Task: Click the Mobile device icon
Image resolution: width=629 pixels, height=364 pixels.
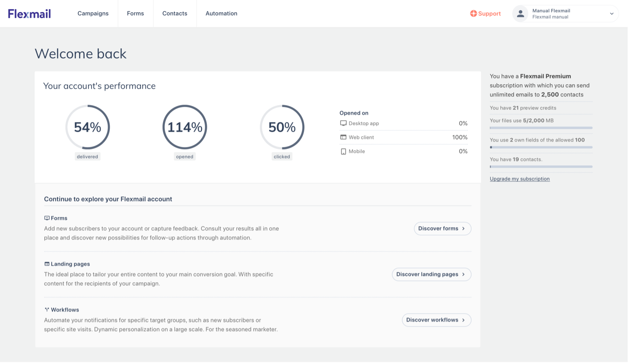Action: (343, 151)
